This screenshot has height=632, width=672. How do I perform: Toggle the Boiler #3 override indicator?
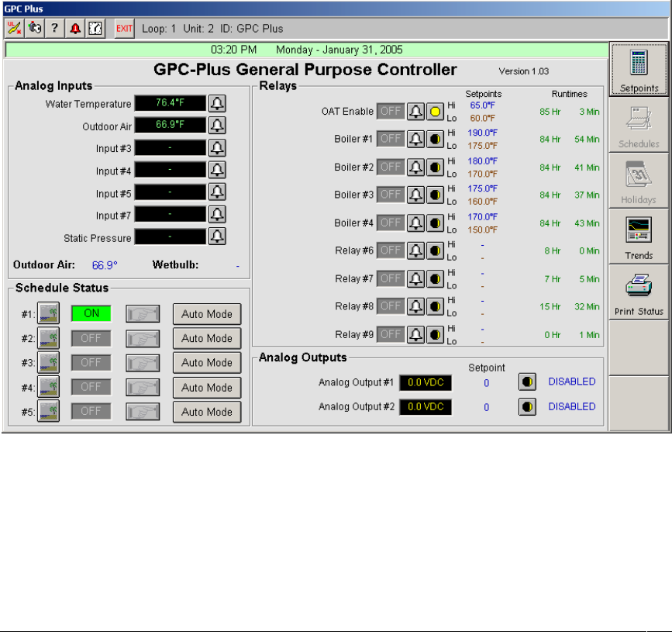(x=435, y=195)
